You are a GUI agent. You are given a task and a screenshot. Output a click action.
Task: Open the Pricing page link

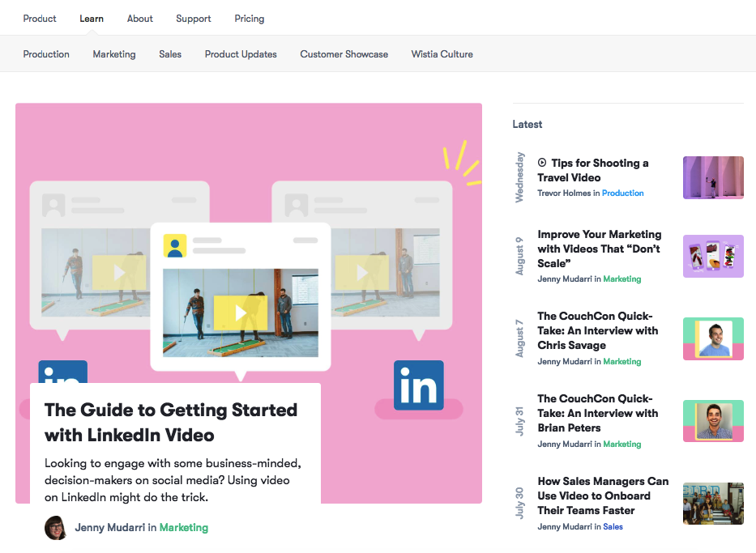click(250, 19)
